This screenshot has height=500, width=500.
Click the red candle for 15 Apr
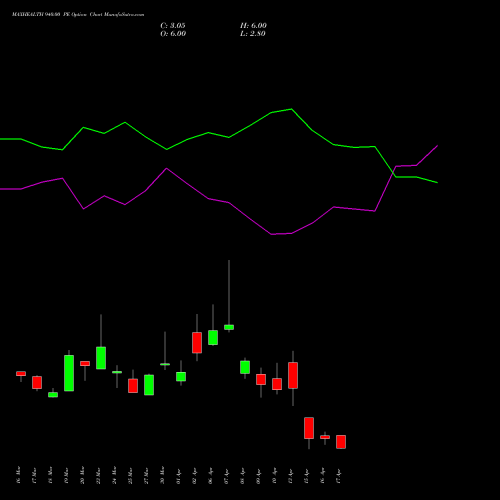pyautogui.click(x=309, y=428)
